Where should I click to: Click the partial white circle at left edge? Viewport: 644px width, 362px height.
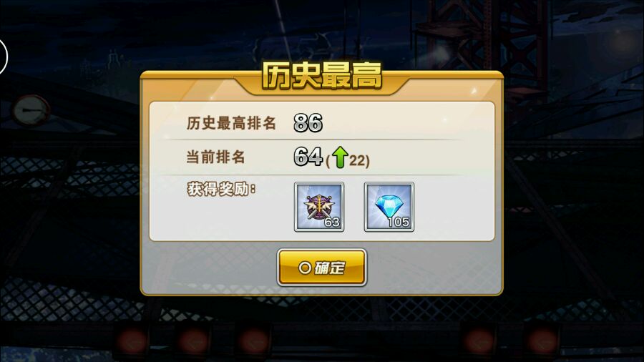(x=4, y=57)
